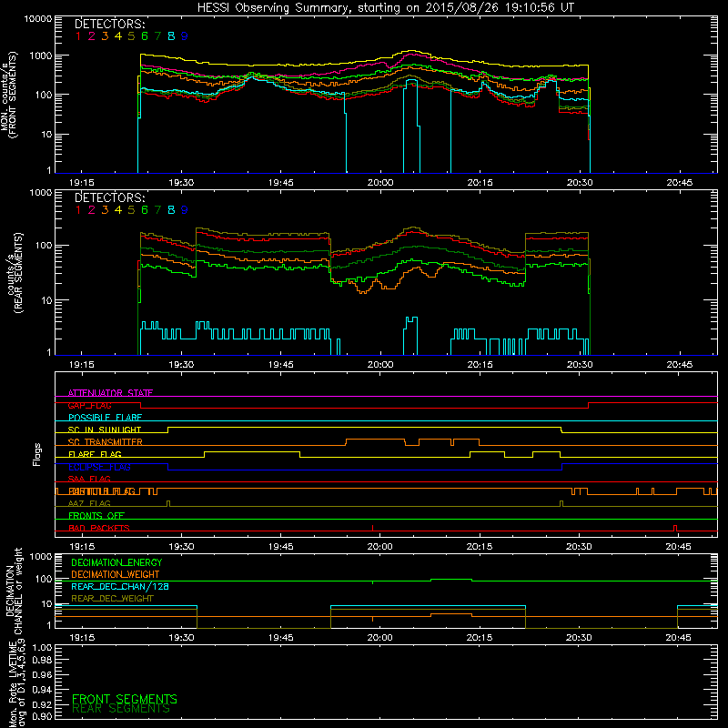The image size is (728, 728).
Task: Click the REAR_DEC_WEIGHT legend entry
Action: click(112, 599)
